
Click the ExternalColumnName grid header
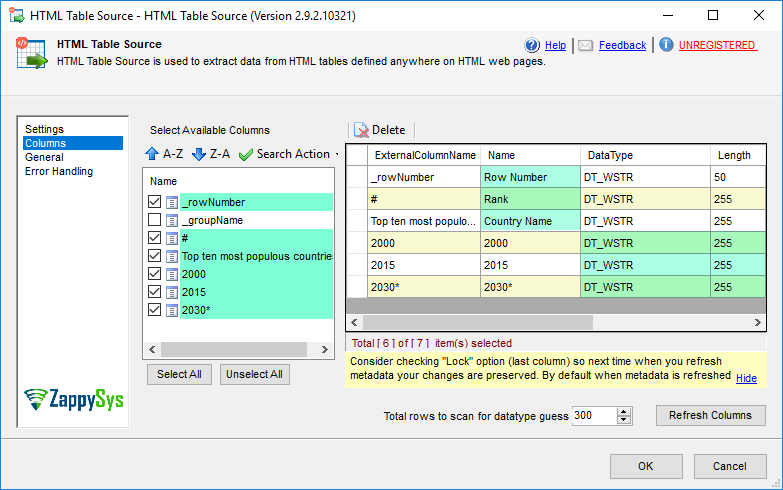(x=424, y=155)
